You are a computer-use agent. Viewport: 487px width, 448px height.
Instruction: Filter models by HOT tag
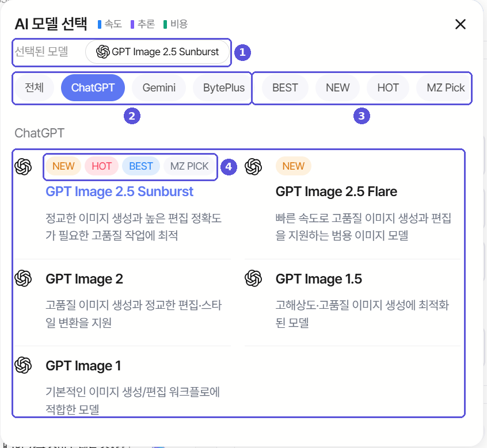click(x=388, y=88)
